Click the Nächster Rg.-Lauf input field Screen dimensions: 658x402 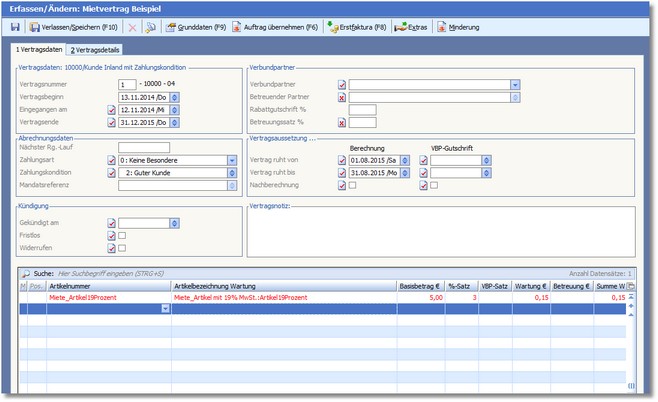(150, 147)
